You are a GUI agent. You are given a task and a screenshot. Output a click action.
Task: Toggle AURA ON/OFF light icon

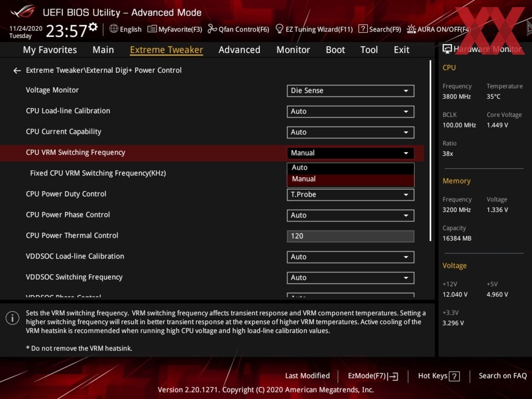click(411, 29)
